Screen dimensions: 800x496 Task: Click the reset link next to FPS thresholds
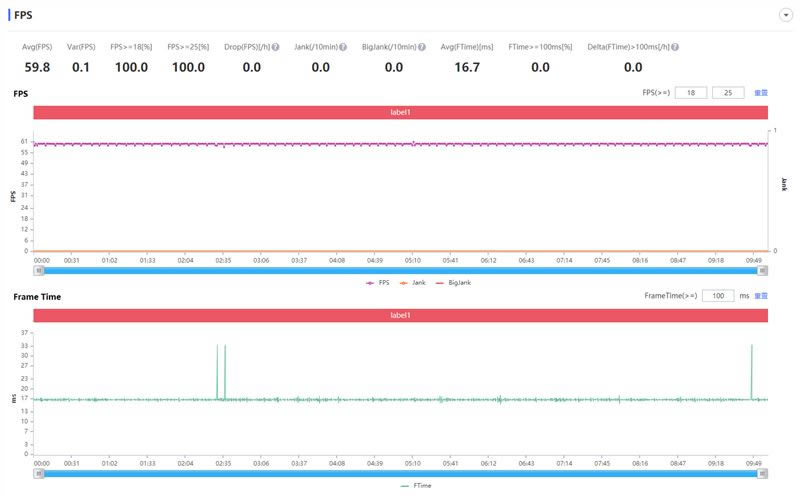click(x=761, y=93)
